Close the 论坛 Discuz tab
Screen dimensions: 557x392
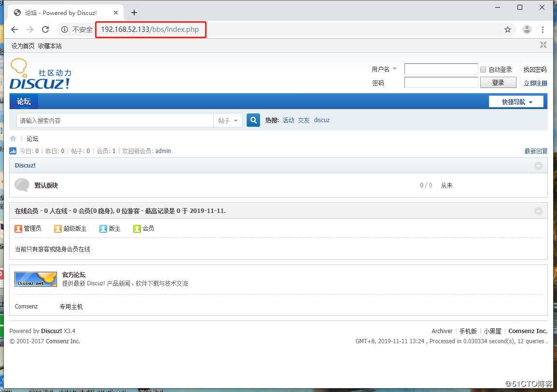pos(116,13)
